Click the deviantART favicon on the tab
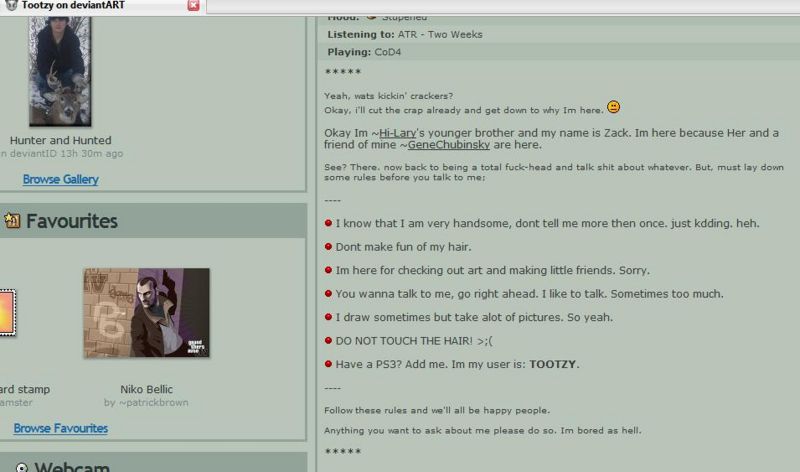This screenshot has height=472, width=800. 10,6
